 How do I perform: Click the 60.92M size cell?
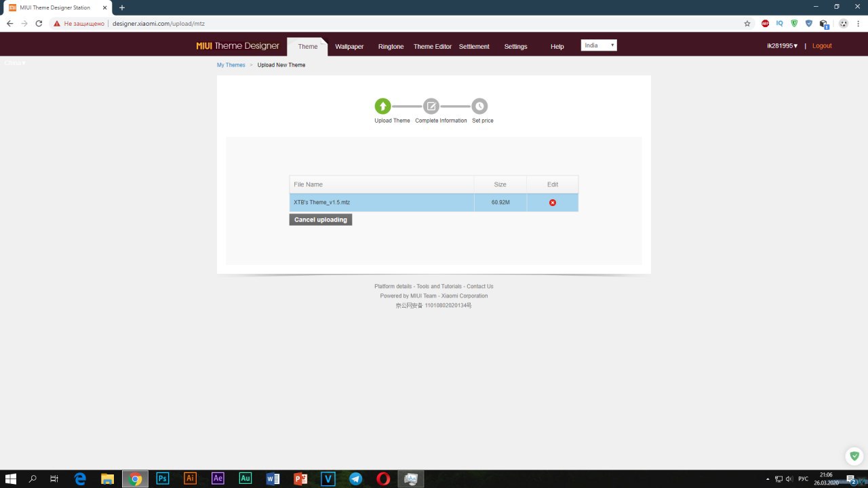tap(500, 203)
